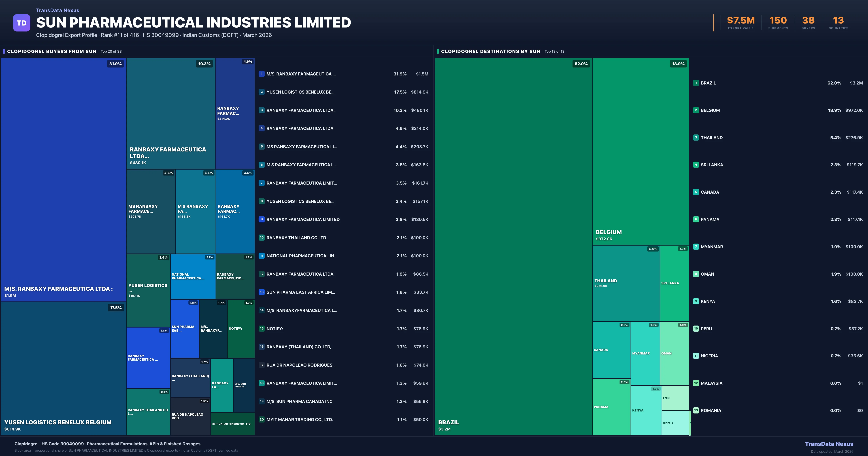Click the rank 1 badge beside M/S. Ranbaxy
868x456 pixels.
[261, 74]
